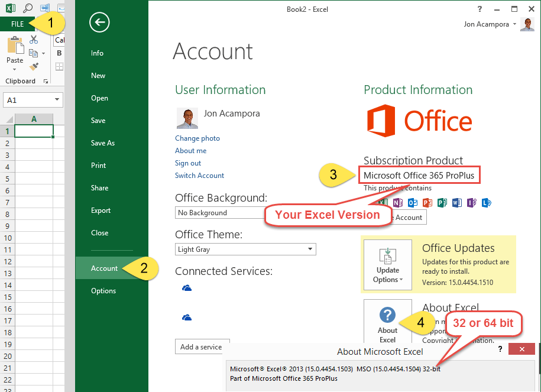Image resolution: width=541 pixels, height=392 pixels.
Task: Expand the Name Box dropdown arrow
Action: (x=57, y=101)
